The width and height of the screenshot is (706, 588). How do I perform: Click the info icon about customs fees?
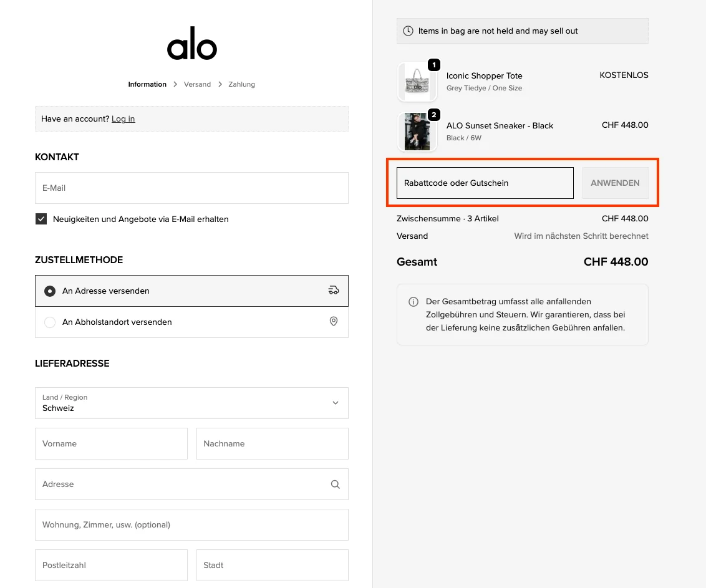[413, 302]
